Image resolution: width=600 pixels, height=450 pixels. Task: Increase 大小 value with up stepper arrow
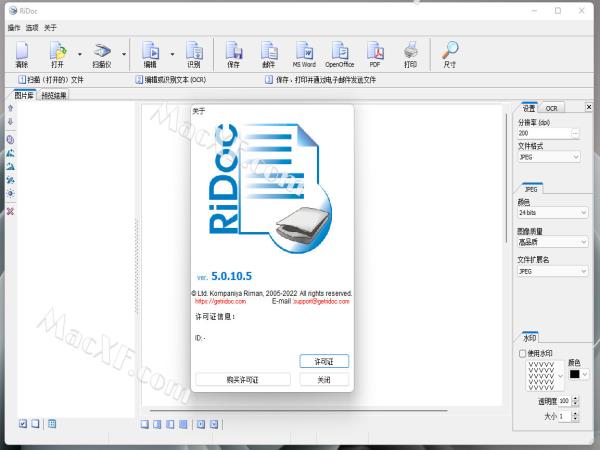[x=575, y=414]
